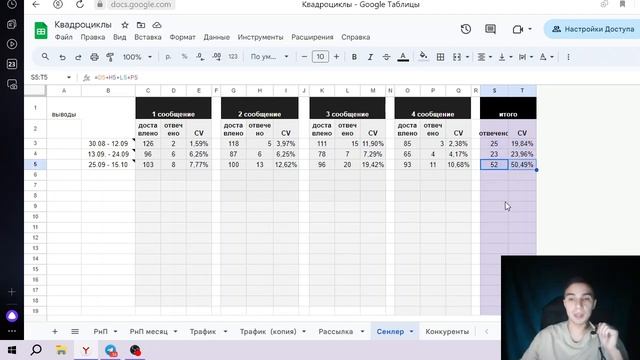Open more toolbar options

(x=568, y=57)
